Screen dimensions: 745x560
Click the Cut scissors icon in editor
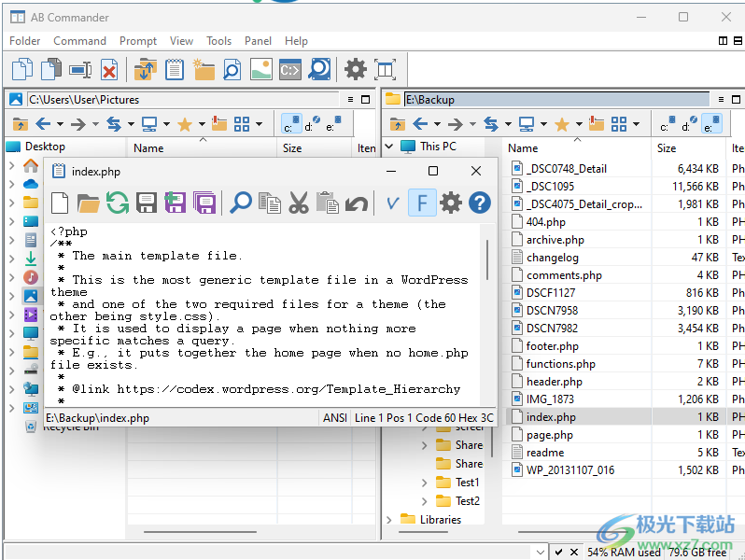299,203
